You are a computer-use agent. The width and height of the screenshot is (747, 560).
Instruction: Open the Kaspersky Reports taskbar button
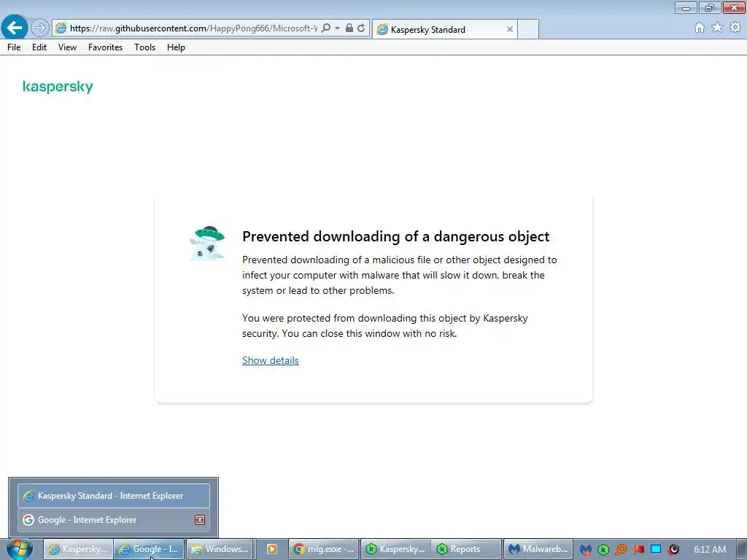(466, 549)
